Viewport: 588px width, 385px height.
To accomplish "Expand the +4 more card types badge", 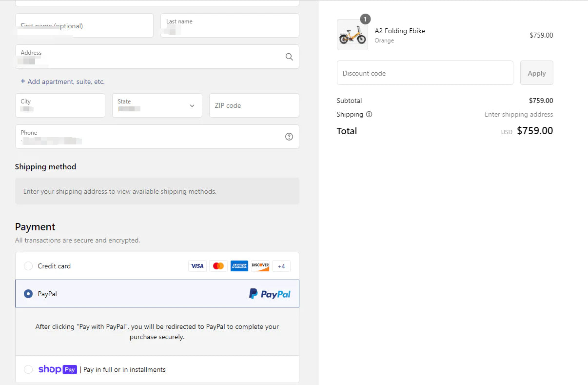I will click(281, 266).
